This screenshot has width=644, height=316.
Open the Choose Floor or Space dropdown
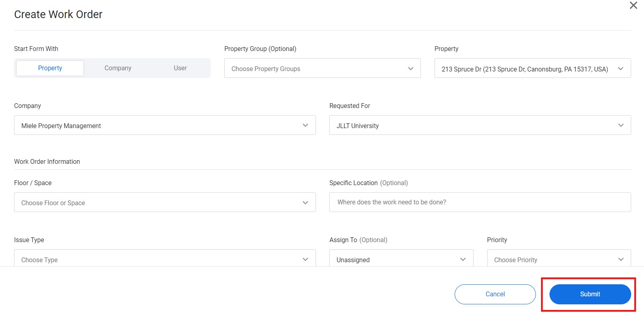pos(157,203)
